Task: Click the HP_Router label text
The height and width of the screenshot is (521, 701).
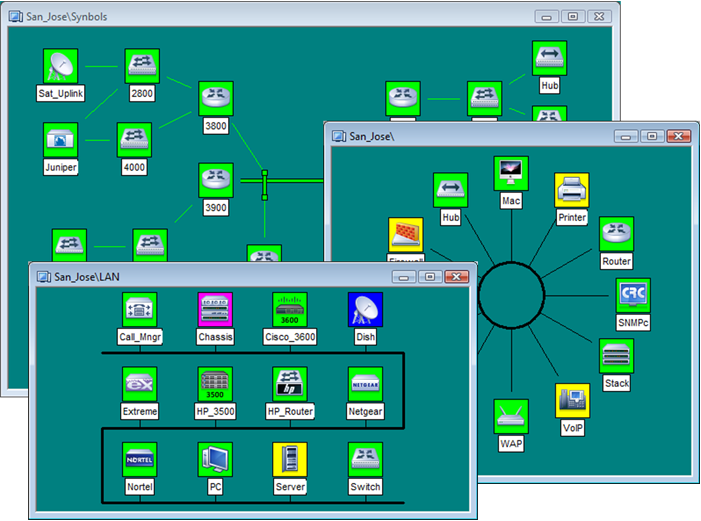Action: click(290, 411)
